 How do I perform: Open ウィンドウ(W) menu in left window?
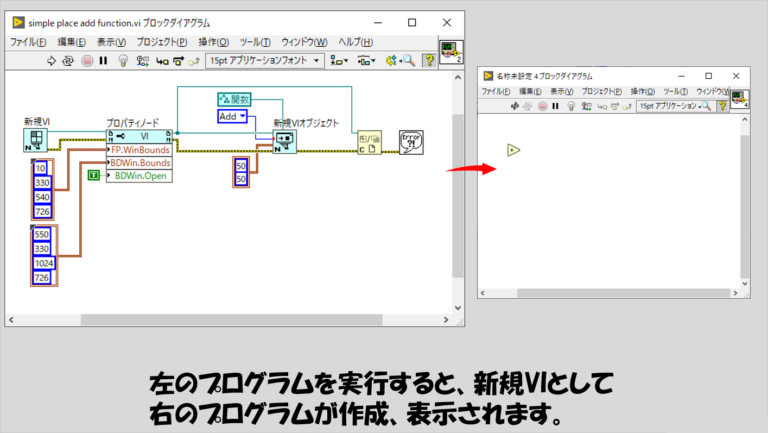click(304, 42)
